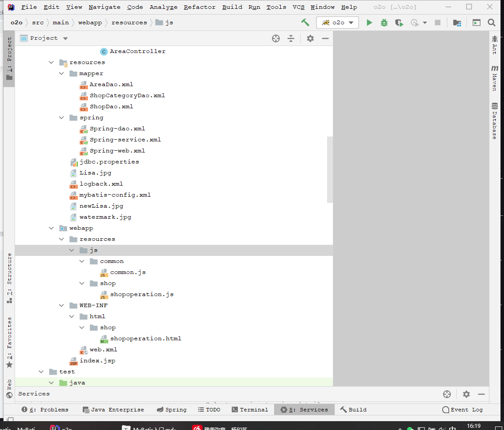
Task: Start debugging with the bug icon
Action: pos(384,23)
